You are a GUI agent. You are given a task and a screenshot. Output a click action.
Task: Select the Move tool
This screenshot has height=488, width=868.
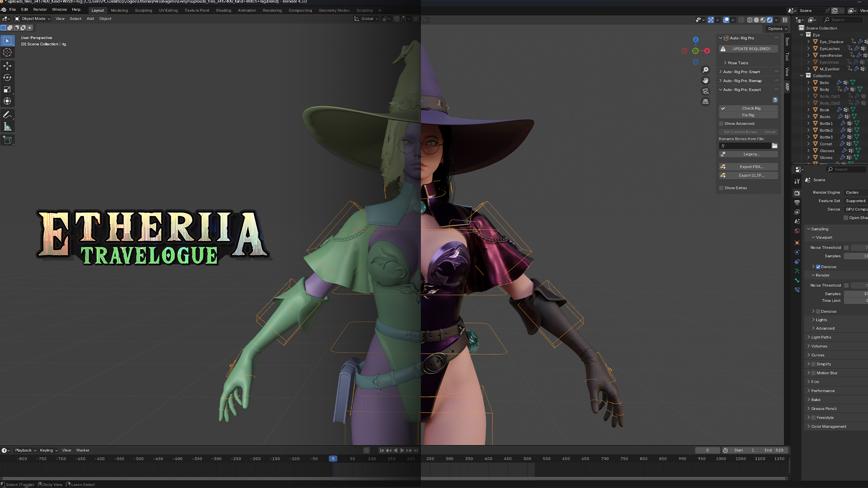[7, 66]
